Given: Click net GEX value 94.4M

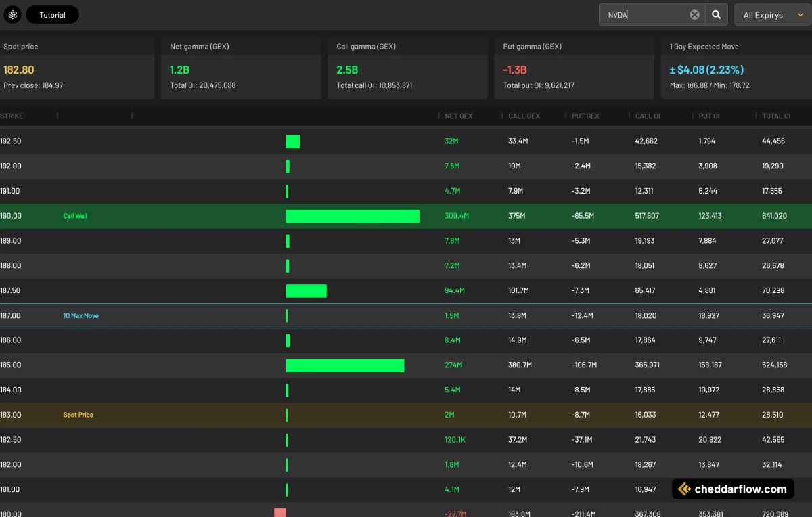Looking at the screenshot, I should click(x=455, y=290).
